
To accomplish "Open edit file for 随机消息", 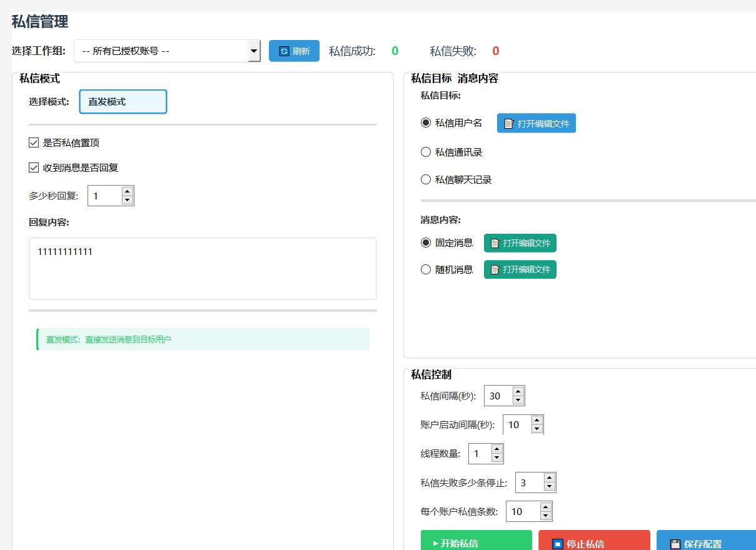I will click(x=520, y=269).
